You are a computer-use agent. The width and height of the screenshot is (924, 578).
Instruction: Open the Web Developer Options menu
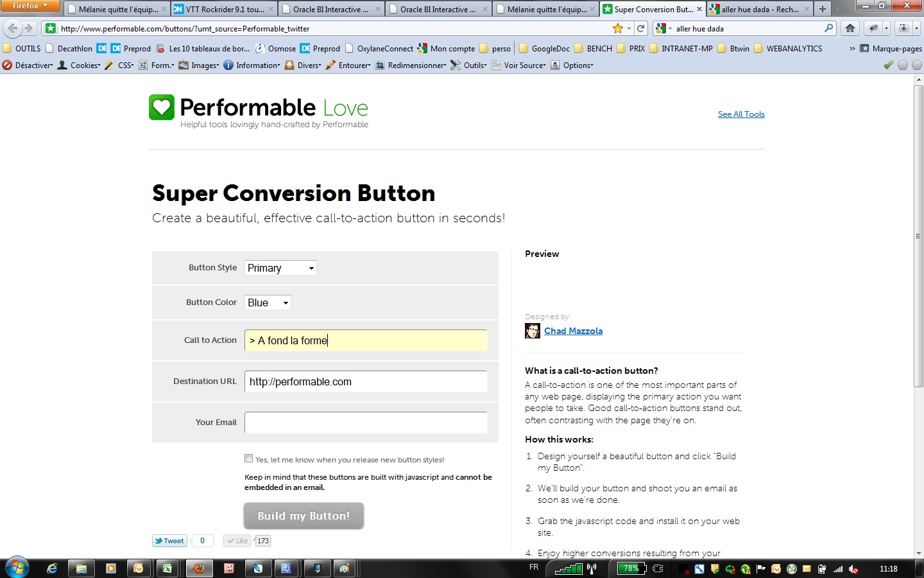tap(572, 65)
